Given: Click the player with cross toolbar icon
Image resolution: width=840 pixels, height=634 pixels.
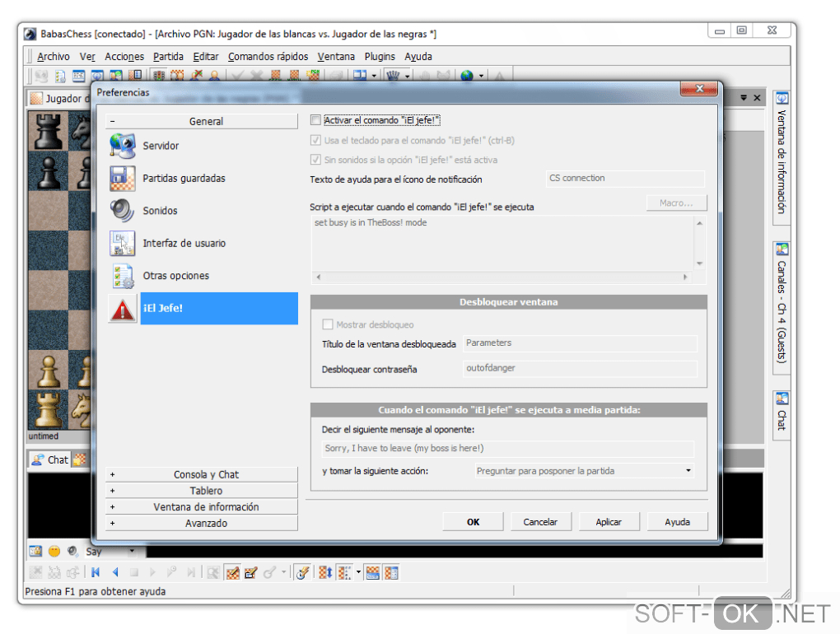Looking at the screenshot, I should pyautogui.click(x=196, y=76).
